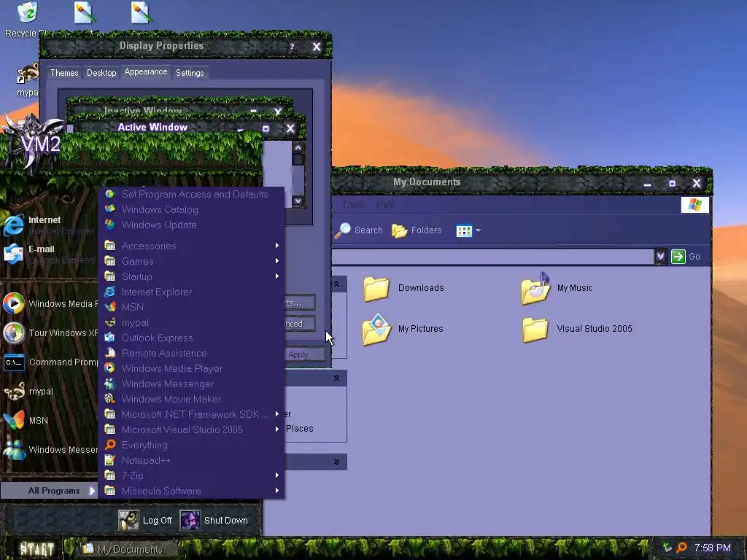Viewport: 747px width, 560px height.
Task: Open Command Prompt from Start menu
Action: pyautogui.click(x=49, y=362)
